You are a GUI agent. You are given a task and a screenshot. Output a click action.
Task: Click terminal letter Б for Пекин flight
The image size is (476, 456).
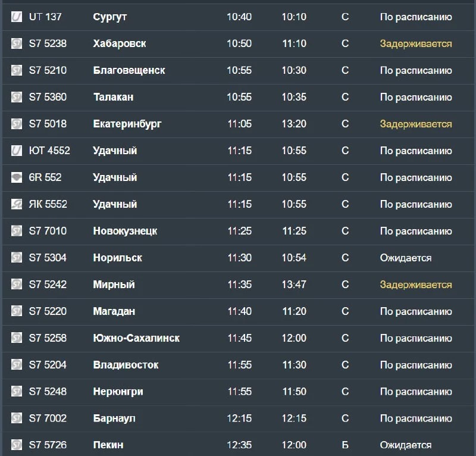345,445
